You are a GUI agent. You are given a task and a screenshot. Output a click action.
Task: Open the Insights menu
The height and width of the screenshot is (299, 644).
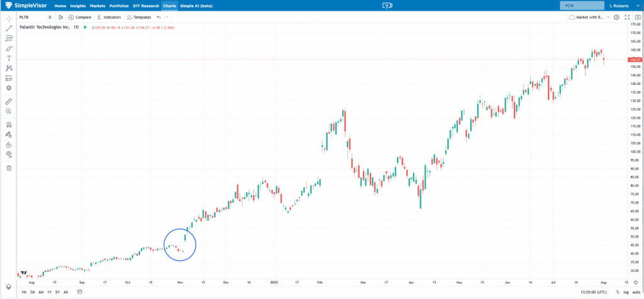click(x=78, y=5)
